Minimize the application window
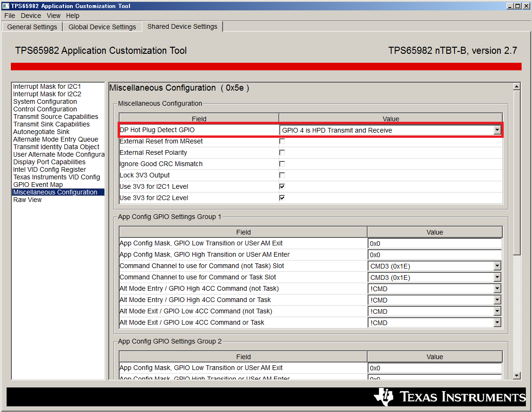 tap(510, 6)
